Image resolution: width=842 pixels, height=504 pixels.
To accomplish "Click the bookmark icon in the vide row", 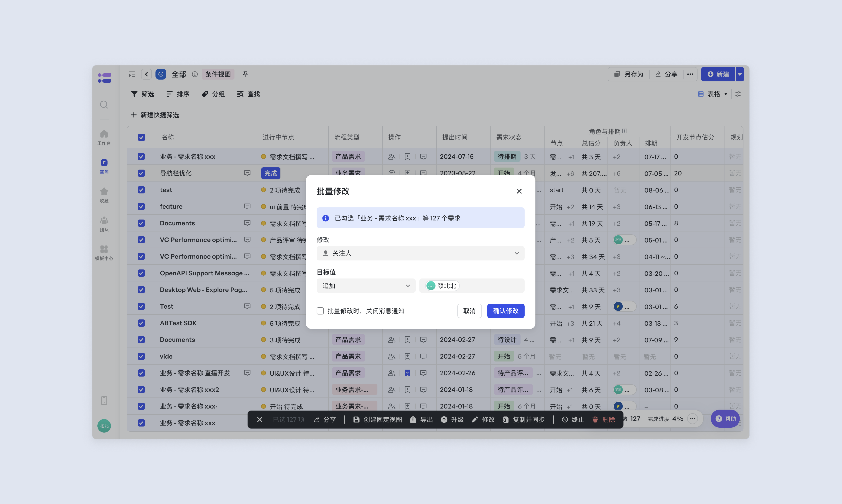I will pyautogui.click(x=407, y=356).
